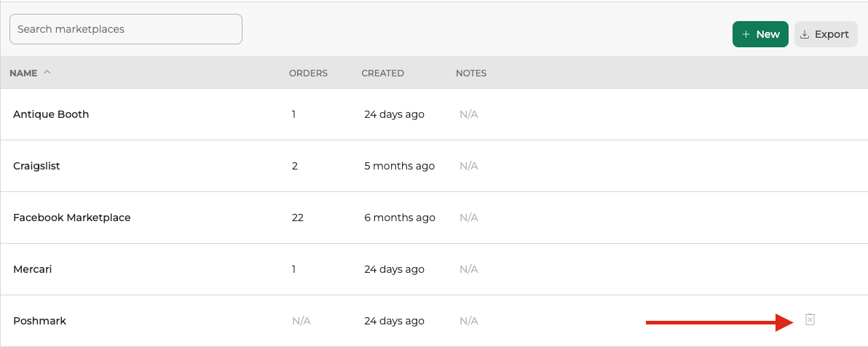Sort by the Created column header

[x=382, y=73]
